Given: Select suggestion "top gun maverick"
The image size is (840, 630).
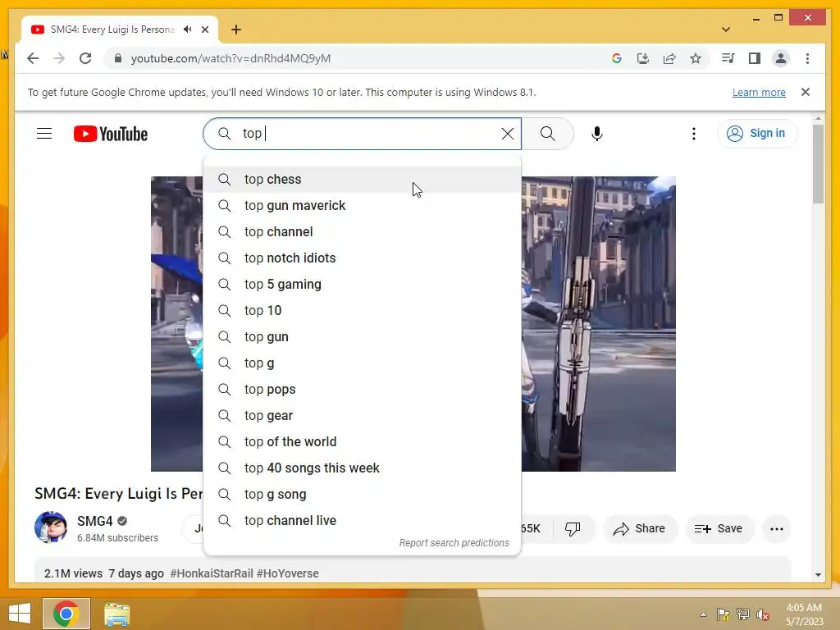Looking at the screenshot, I should [362, 206].
